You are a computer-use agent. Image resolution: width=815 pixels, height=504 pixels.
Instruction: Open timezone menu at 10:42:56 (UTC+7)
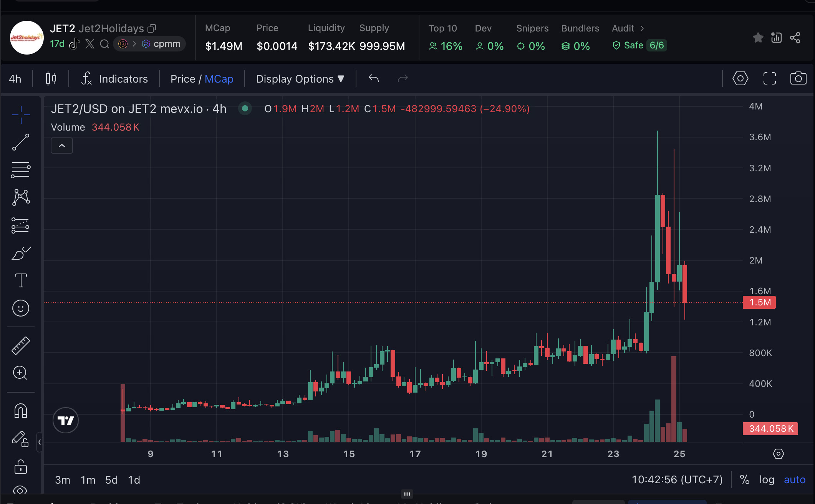coord(677,480)
